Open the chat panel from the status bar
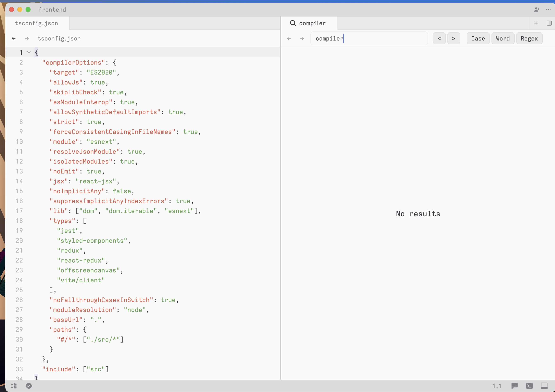Viewport: 555px width, 392px height. tap(514, 386)
